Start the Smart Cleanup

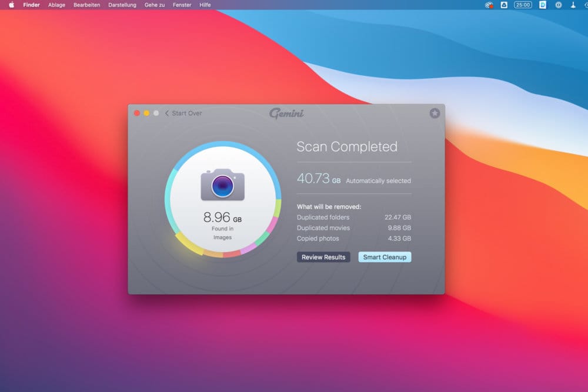tap(385, 257)
